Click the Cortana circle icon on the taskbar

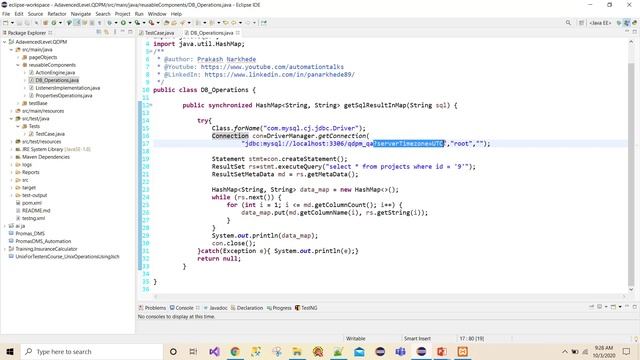pyautogui.click(x=173, y=351)
